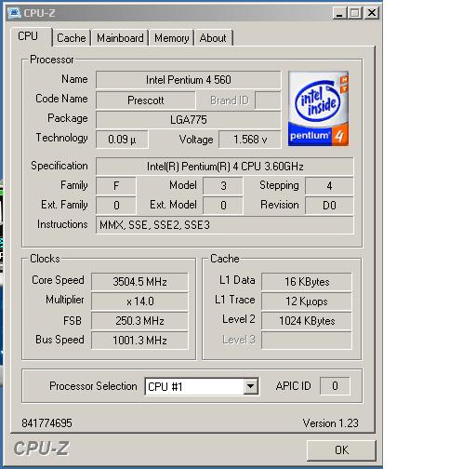The height and width of the screenshot is (469, 476).
Task: Click the Intel Inside Pentium 4 logo
Action: (x=318, y=108)
